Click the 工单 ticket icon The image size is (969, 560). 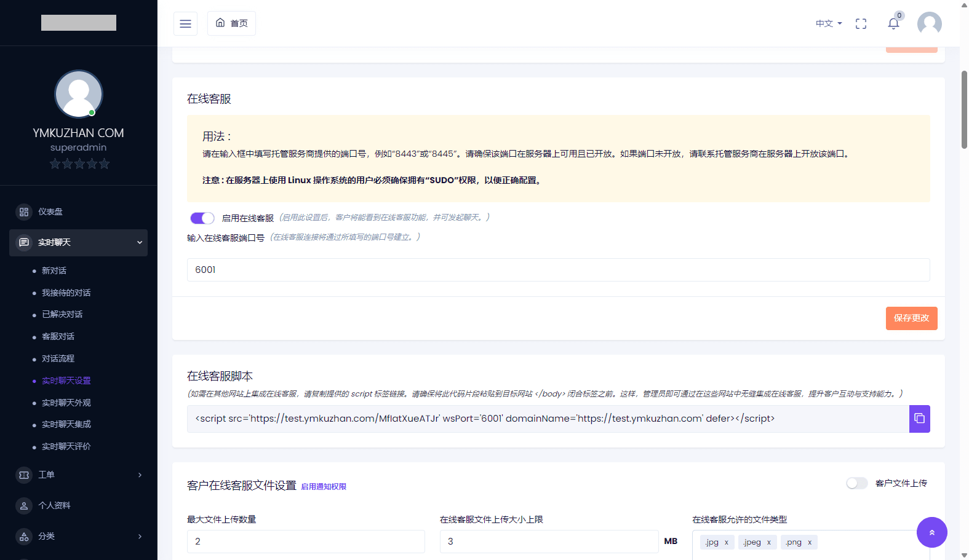(24, 475)
